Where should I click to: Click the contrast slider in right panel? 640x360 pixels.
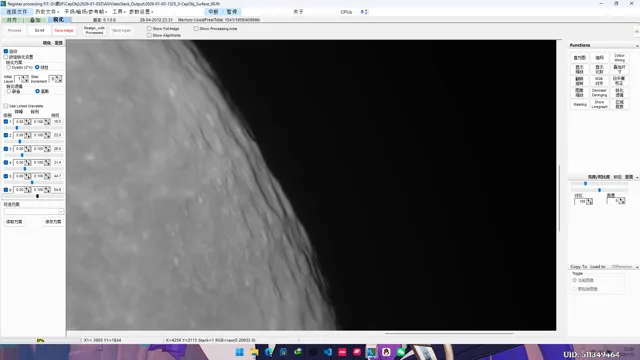[x=599, y=184]
